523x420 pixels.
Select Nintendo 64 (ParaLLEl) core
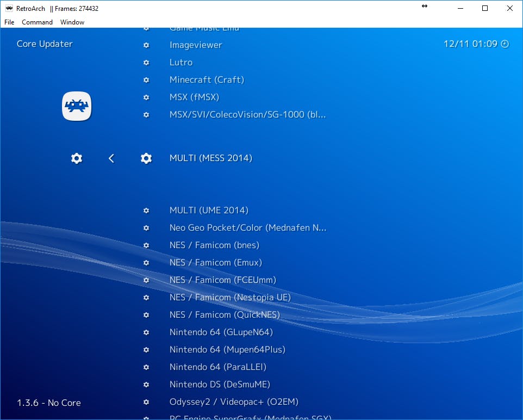click(x=218, y=367)
